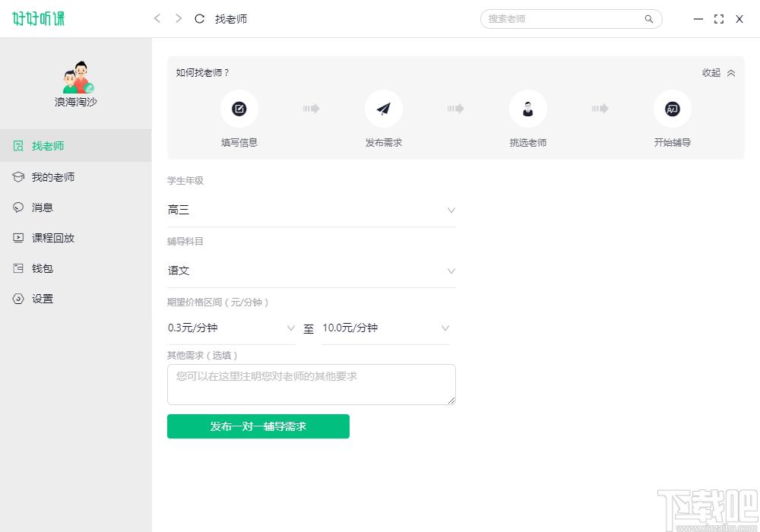
Task: Click the 我的老师 graduation cap icon
Action: click(x=18, y=177)
